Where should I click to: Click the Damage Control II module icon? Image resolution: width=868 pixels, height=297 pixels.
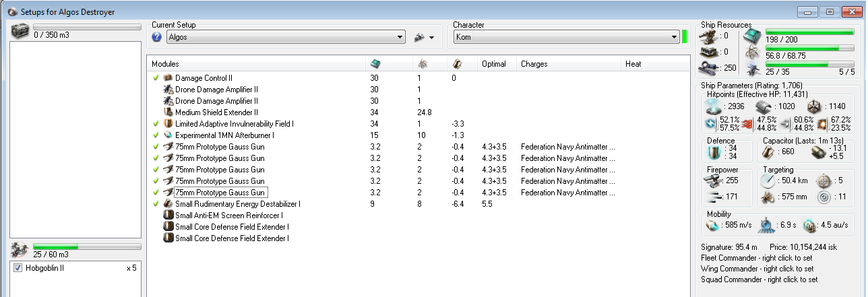168,78
